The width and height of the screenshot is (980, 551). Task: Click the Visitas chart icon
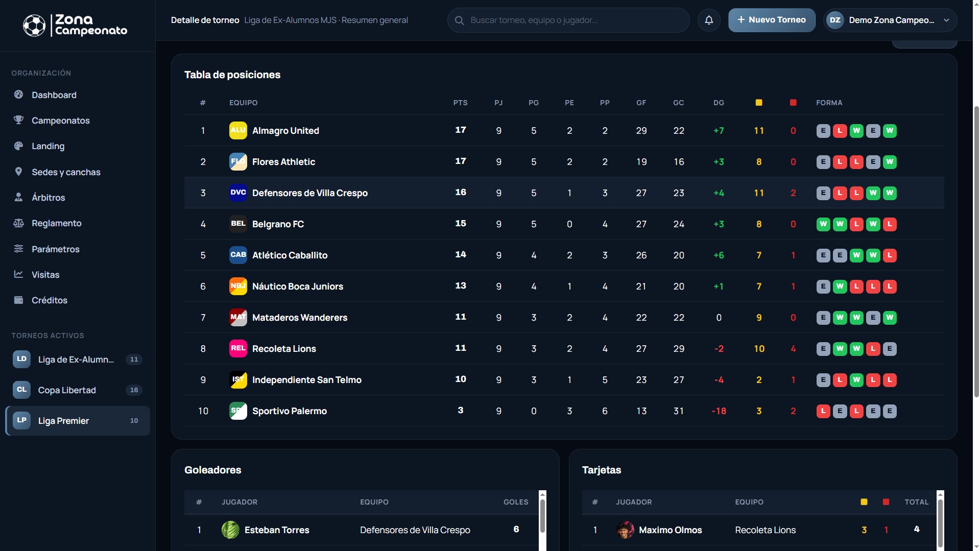19,274
